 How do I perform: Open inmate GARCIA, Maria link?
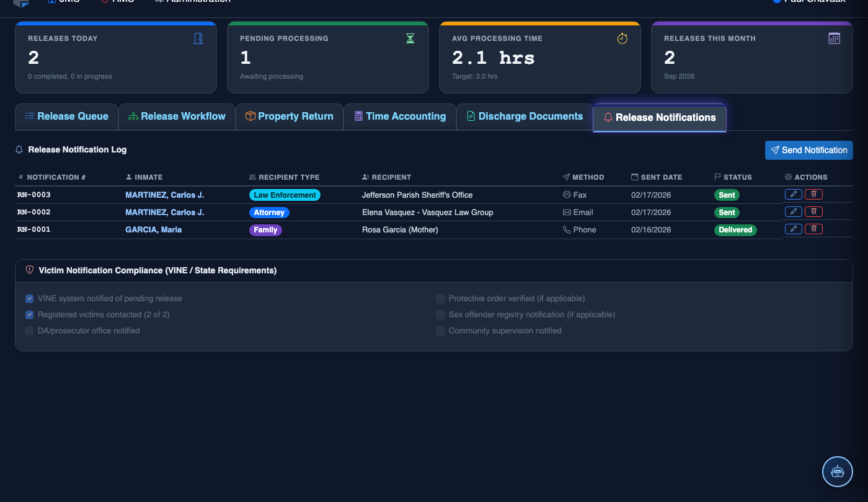click(x=154, y=229)
